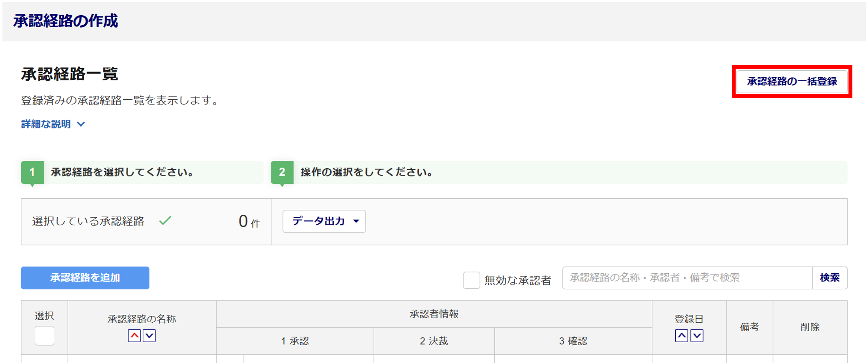Screen dimensions: 868x363
Task: Tick the select-all checkbox under 選択
Action: [x=44, y=336]
